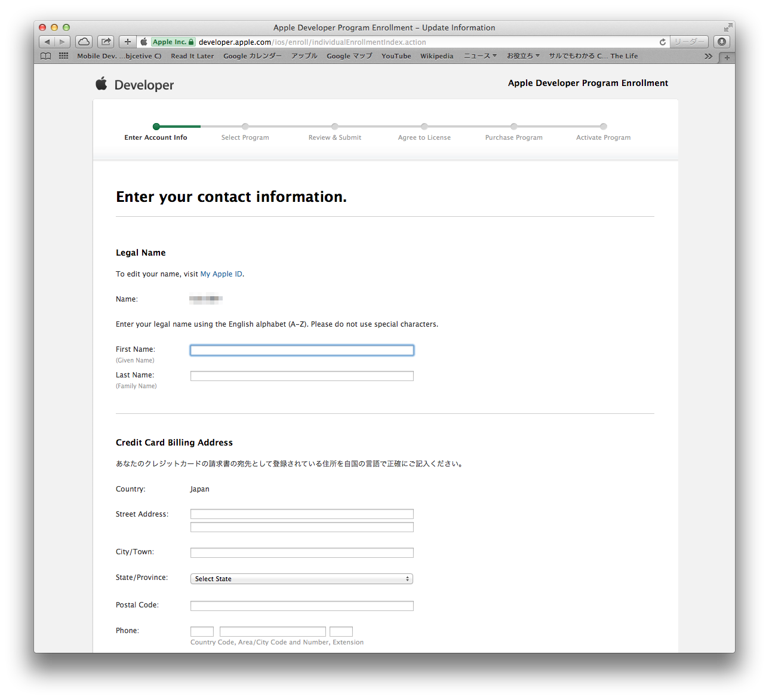Open iCloud Tabs cloud icon
The width and height of the screenshot is (769, 700).
[84, 42]
